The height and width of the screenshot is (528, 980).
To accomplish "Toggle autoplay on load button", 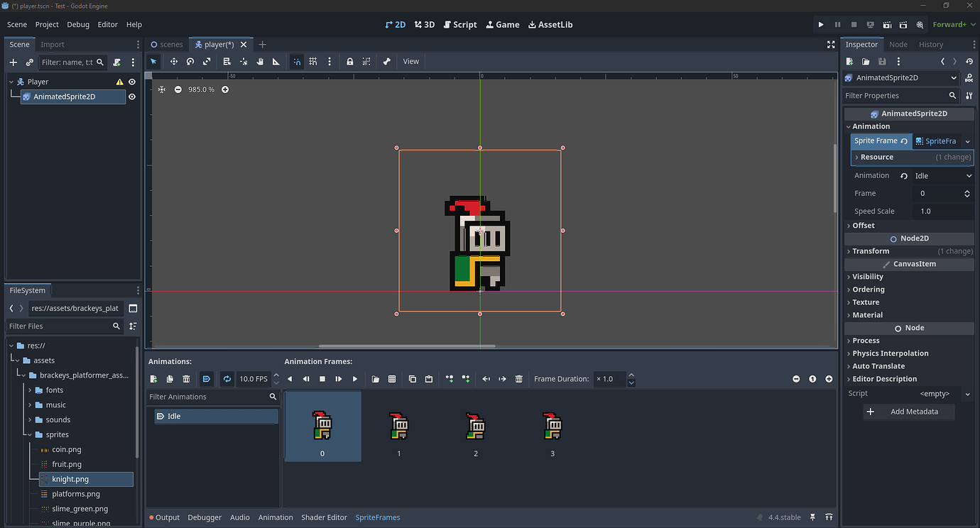I will point(207,379).
